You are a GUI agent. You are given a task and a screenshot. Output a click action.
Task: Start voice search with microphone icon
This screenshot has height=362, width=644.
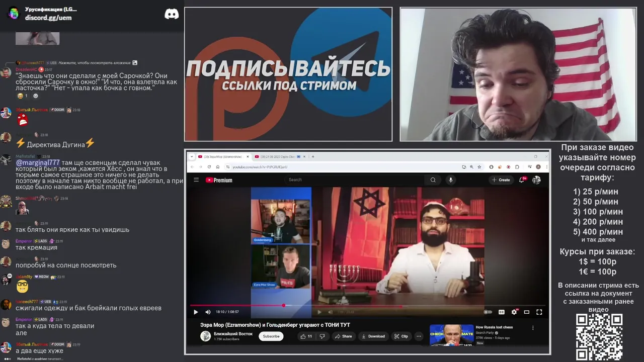451,179
